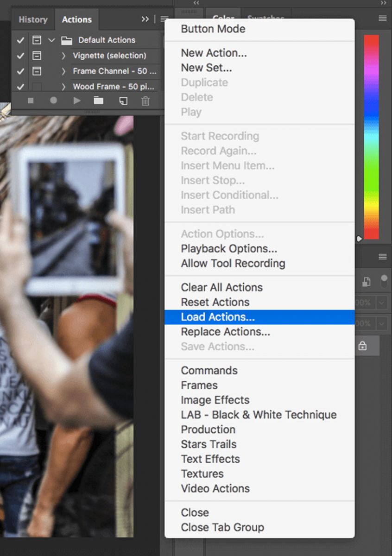Click the Stop recording square icon
The height and width of the screenshot is (556, 392).
pos(31,101)
